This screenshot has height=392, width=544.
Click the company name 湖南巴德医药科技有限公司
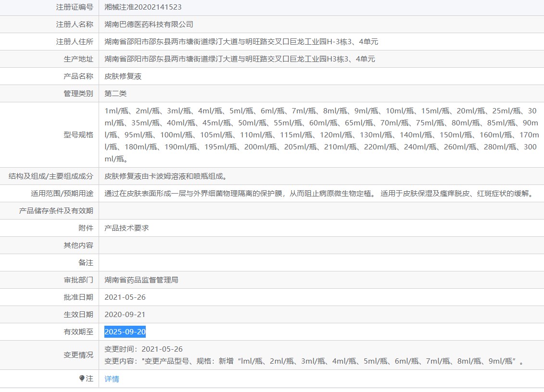click(149, 24)
